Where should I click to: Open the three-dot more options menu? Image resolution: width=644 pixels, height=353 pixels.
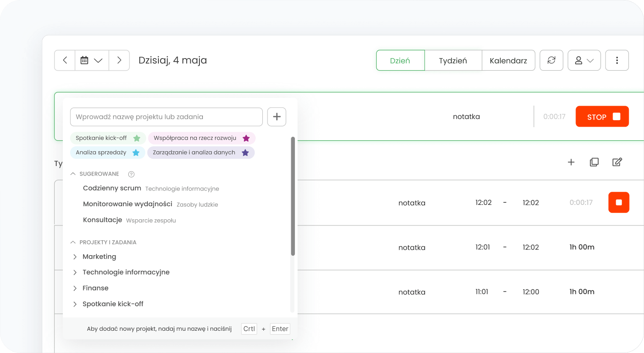[x=617, y=60]
